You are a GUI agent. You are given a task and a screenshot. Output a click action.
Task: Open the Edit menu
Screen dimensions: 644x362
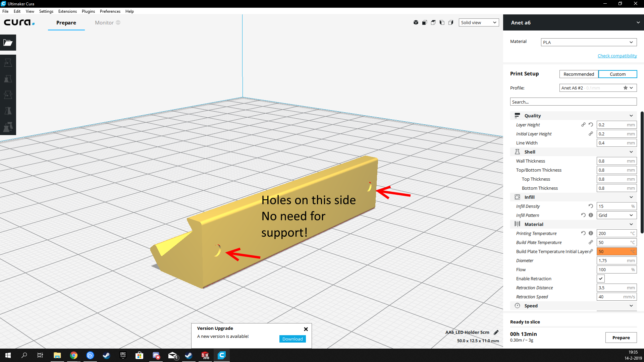[x=17, y=11]
